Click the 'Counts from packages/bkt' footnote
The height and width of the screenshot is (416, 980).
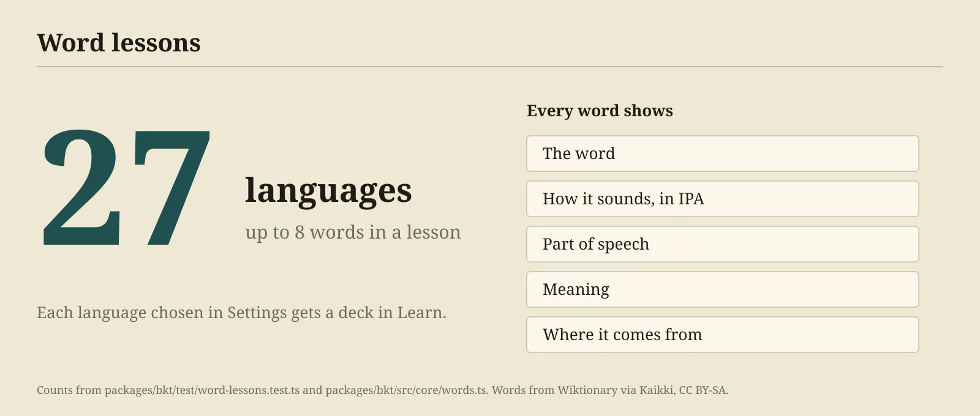tap(383, 390)
